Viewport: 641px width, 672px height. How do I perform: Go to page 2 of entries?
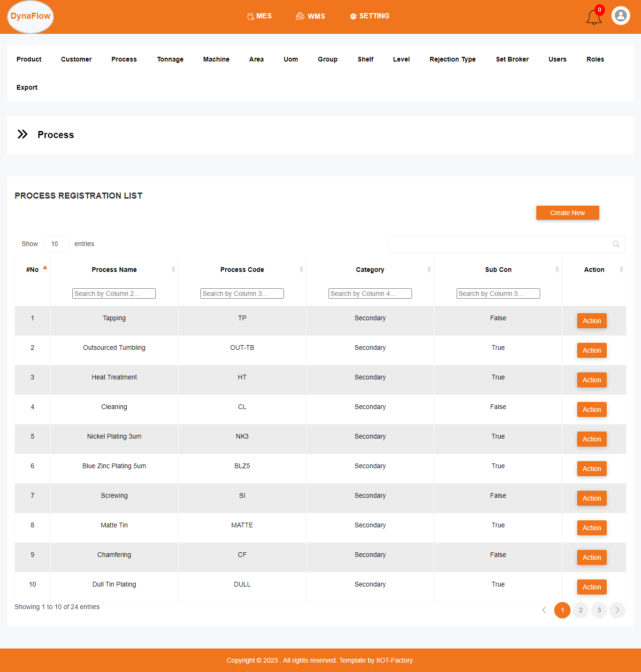click(x=581, y=610)
